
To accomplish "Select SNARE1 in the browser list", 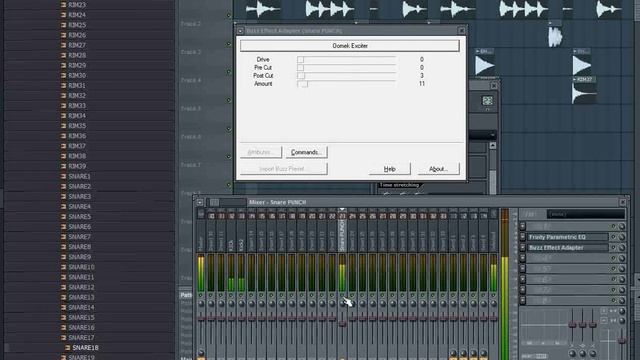I will (79, 176).
